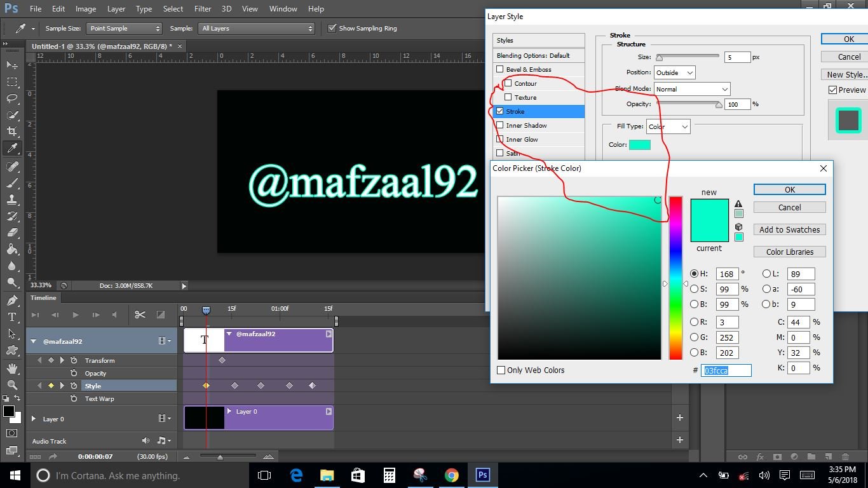The width and height of the screenshot is (868, 488).
Task: Toggle Show Sampling Ring checkbox
Action: (x=332, y=28)
